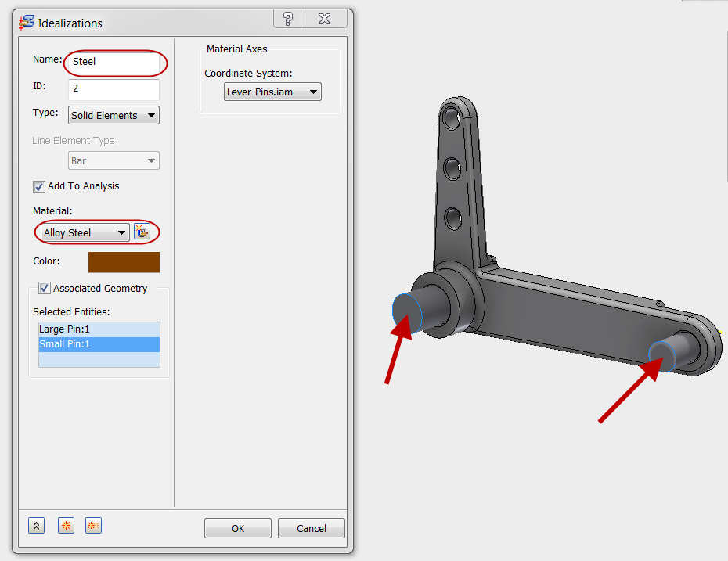Click the collapse double-chevron icon at bottom left
This screenshot has height=561, width=728.
pyautogui.click(x=36, y=526)
